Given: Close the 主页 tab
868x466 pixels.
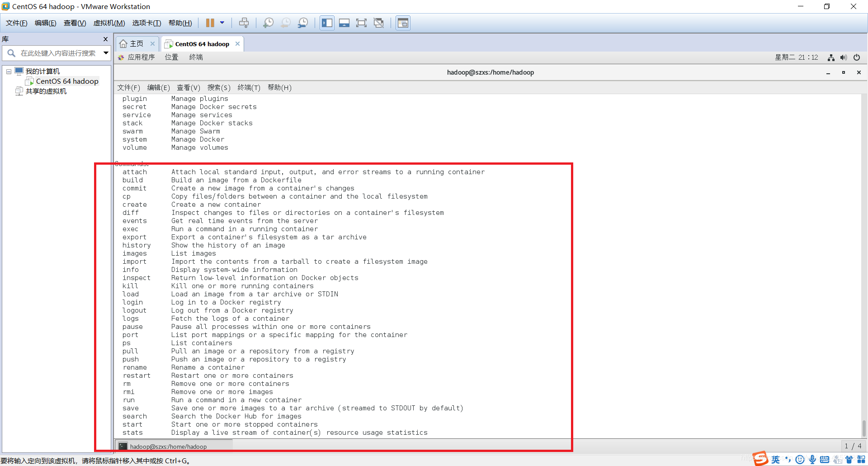Looking at the screenshot, I should (x=152, y=44).
